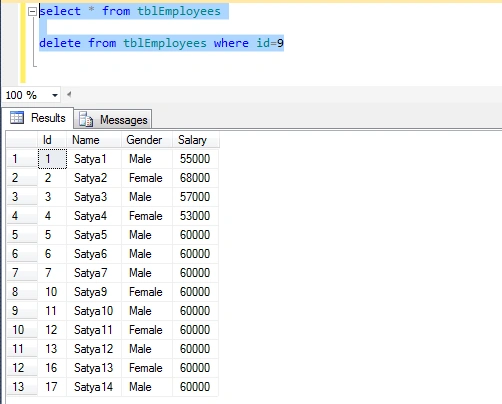This screenshot has height=404, width=502.
Task: Click the Id column header
Action: [x=52, y=140]
